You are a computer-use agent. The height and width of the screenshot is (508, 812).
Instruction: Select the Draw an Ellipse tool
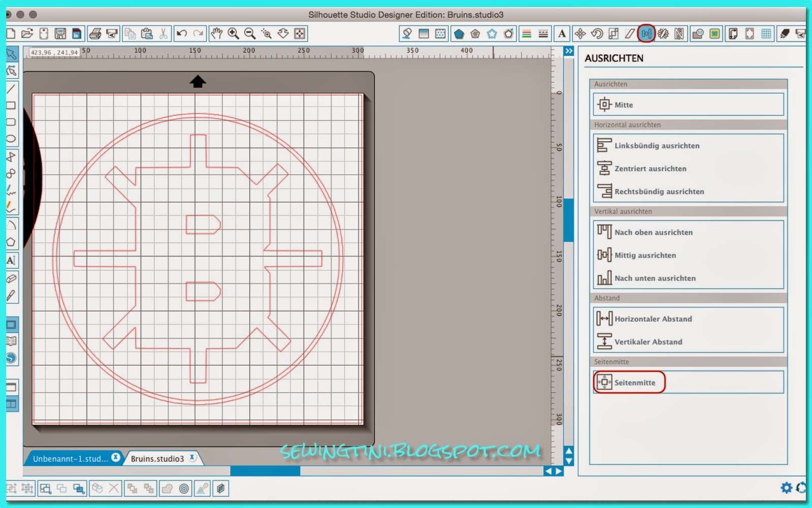point(11,139)
